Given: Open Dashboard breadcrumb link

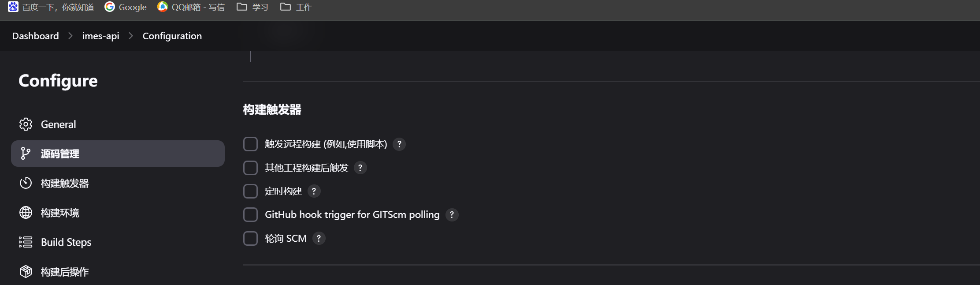Looking at the screenshot, I should pyautogui.click(x=35, y=36).
